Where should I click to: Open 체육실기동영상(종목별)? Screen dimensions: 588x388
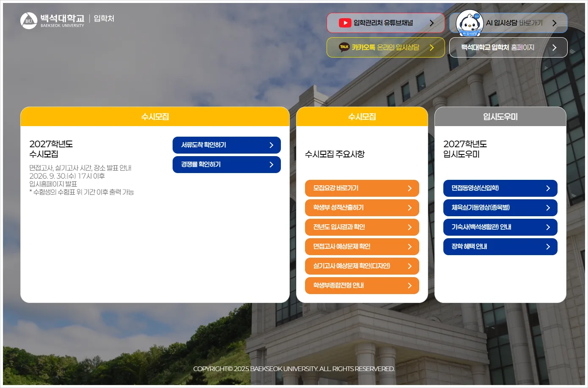[500, 208]
